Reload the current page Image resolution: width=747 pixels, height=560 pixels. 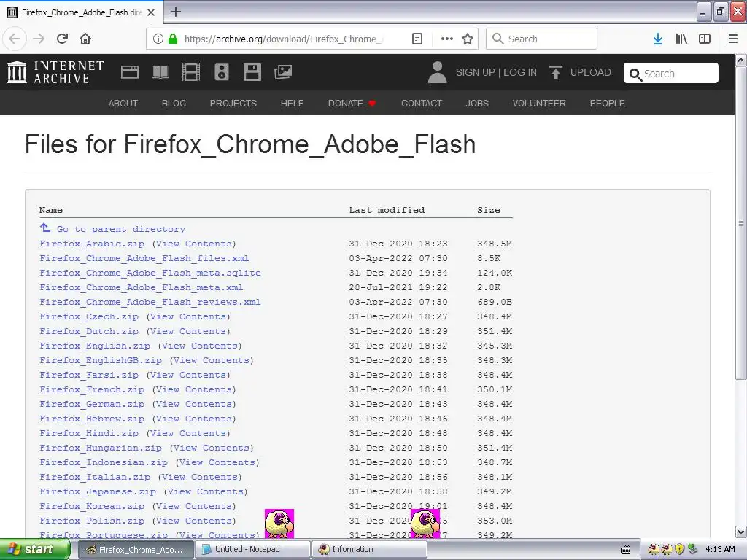click(x=63, y=39)
